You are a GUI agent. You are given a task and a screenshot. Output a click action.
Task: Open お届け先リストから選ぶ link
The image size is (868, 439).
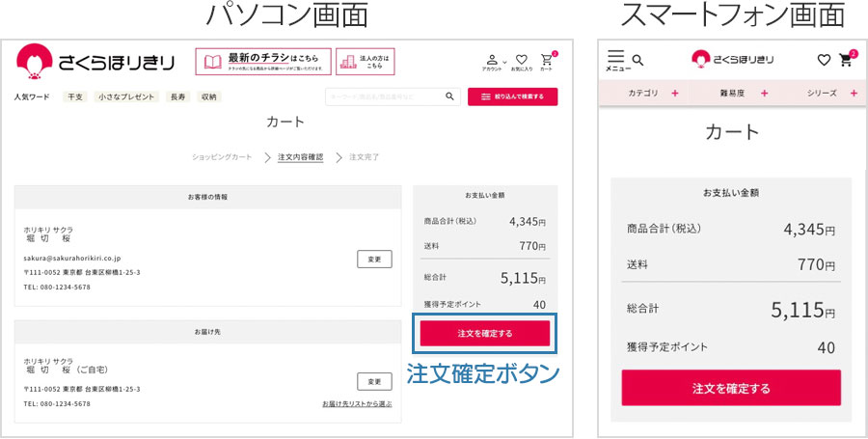pyautogui.click(x=357, y=403)
